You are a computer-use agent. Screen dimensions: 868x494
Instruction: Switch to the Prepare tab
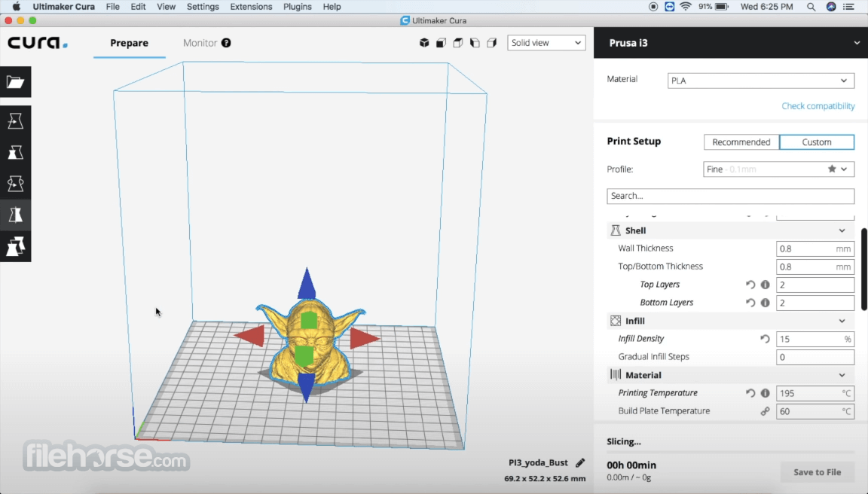[x=129, y=43]
